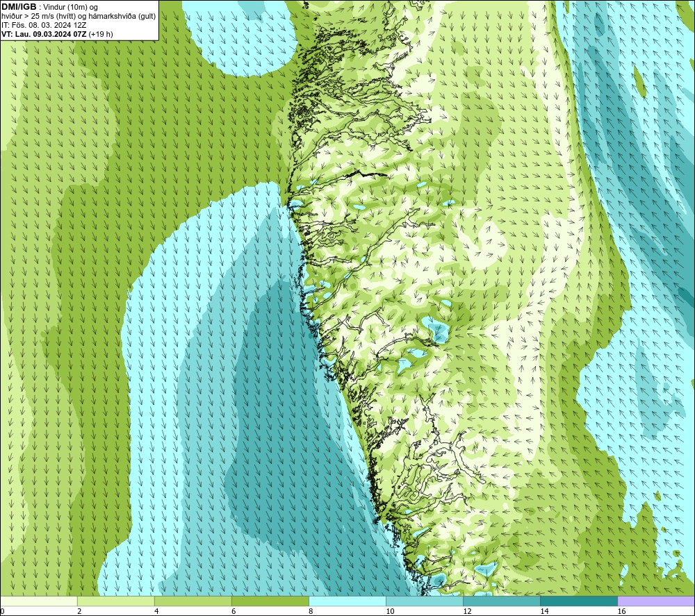695x616 pixels.
Task: Click the DMI/IGB title text
Action: coord(19,7)
